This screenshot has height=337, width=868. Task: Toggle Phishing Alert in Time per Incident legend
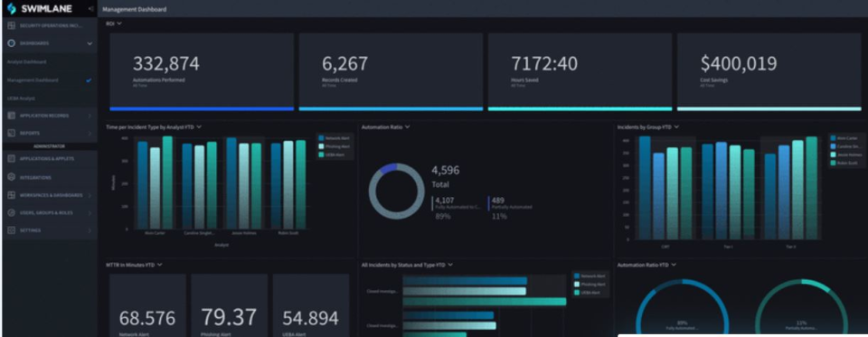pyautogui.click(x=333, y=146)
